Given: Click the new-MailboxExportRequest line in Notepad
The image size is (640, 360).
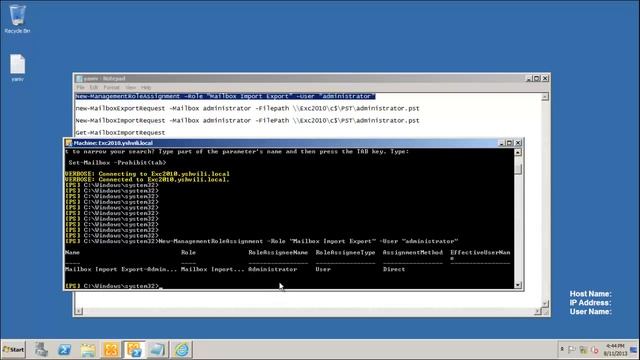Looking at the screenshot, I should pyautogui.click(x=247, y=109).
